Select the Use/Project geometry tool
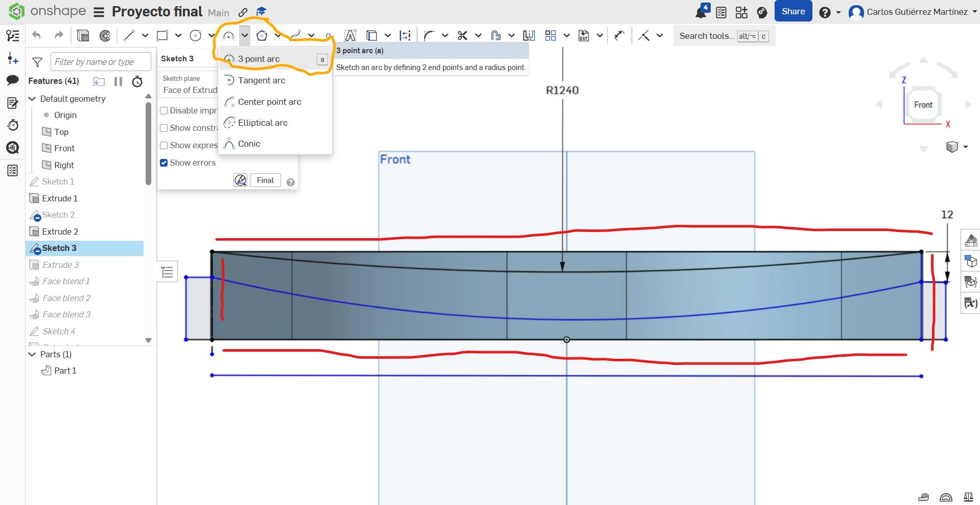980x505 pixels. click(x=372, y=35)
